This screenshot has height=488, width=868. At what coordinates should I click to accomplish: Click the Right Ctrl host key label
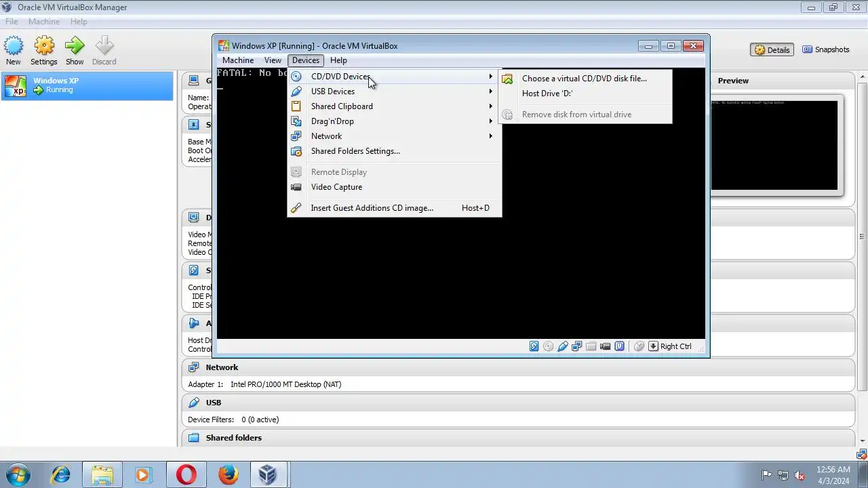click(676, 346)
